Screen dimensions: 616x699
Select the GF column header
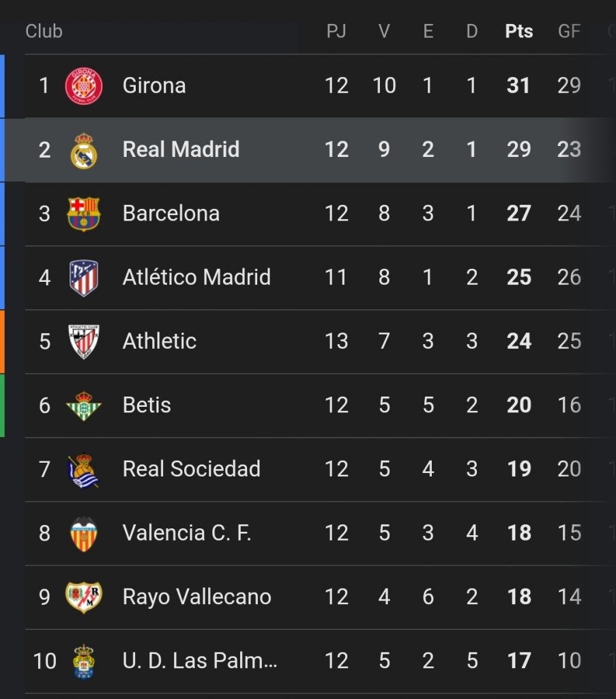pos(569,31)
